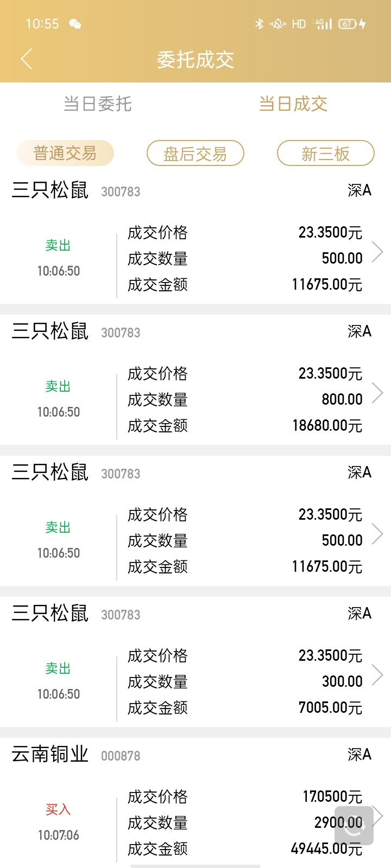Select the 普通交易 filter
This screenshot has height=868, width=391.
(x=65, y=153)
